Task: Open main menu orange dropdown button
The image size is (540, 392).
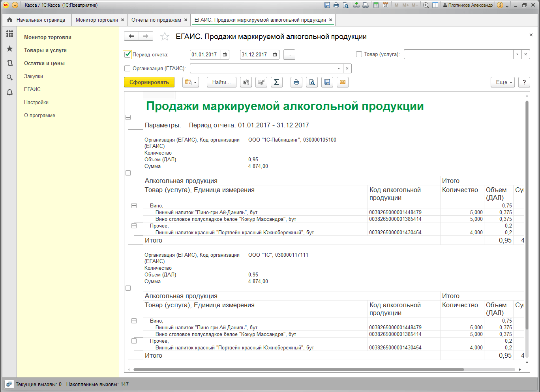Action: point(15,5)
